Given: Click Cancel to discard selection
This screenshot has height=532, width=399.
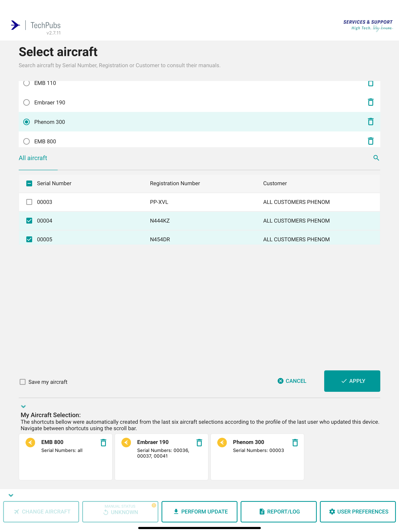Looking at the screenshot, I should pyautogui.click(x=291, y=381).
